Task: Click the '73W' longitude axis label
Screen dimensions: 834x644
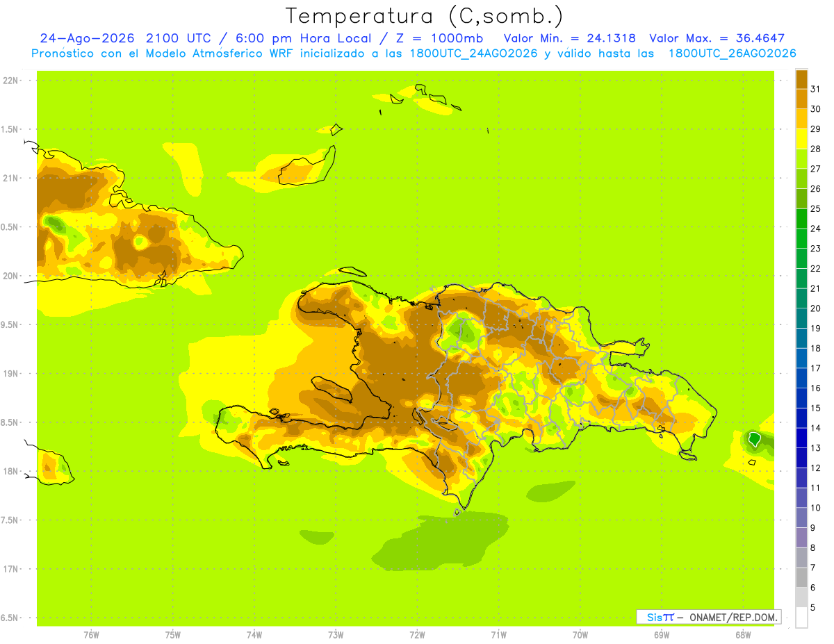Action: coord(336,635)
